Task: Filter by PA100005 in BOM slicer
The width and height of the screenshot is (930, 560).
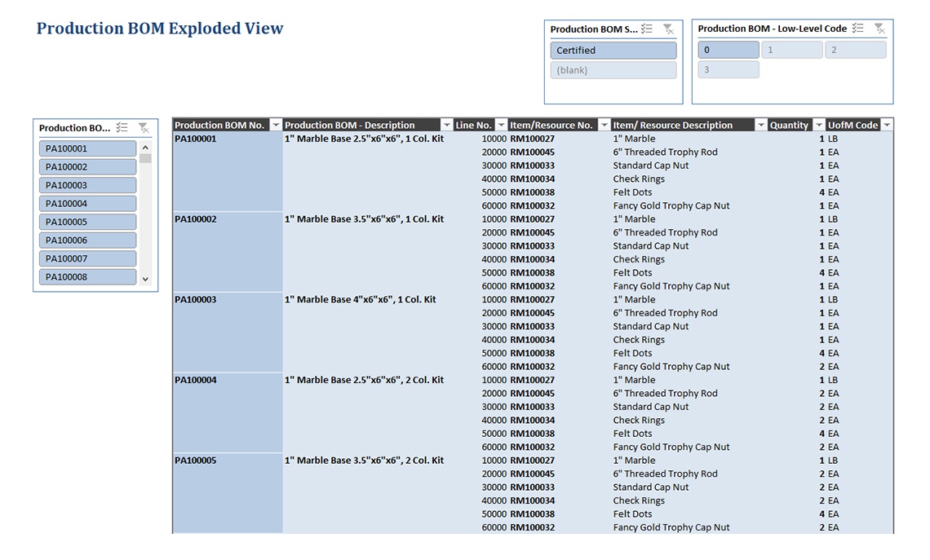Action: tap(88, 222)
